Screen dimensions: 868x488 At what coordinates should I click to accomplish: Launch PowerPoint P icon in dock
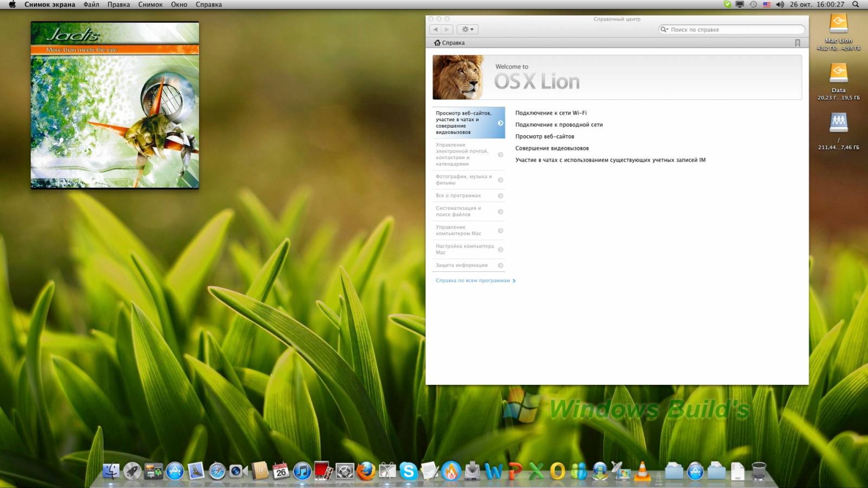pyautogui.click(x=515, y=471)
